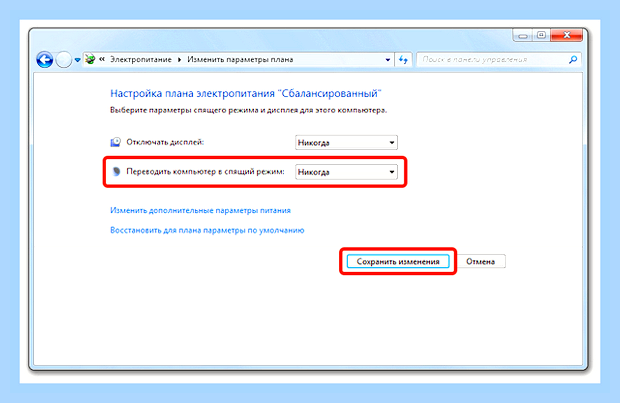Click the moon sleep icon
620x403 pixels.
point(116,172)
